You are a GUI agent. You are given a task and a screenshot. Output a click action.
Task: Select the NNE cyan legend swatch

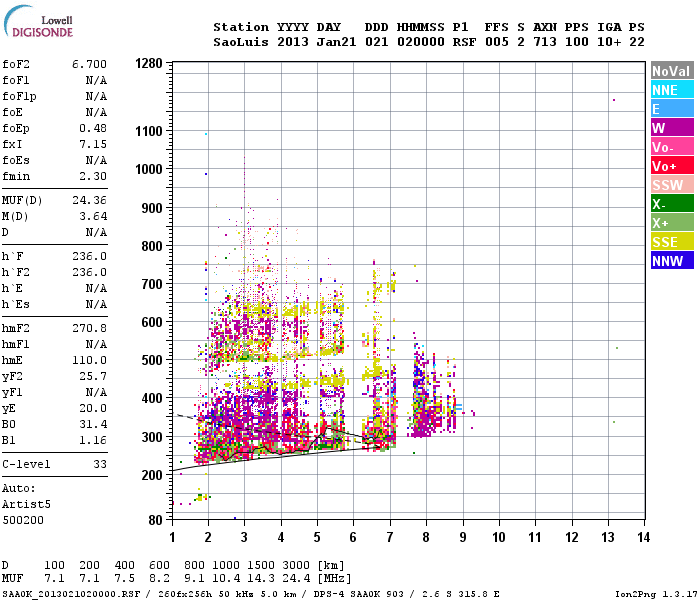672,90
